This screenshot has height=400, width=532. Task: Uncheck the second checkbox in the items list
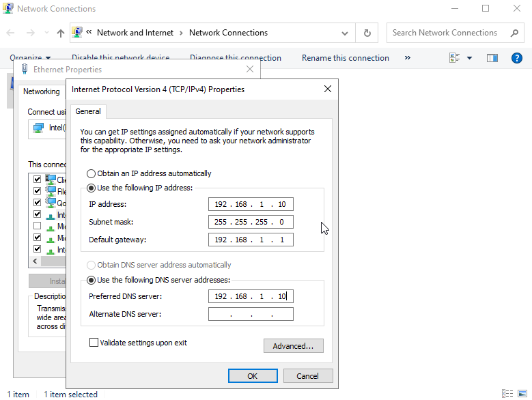pos(38,191)
